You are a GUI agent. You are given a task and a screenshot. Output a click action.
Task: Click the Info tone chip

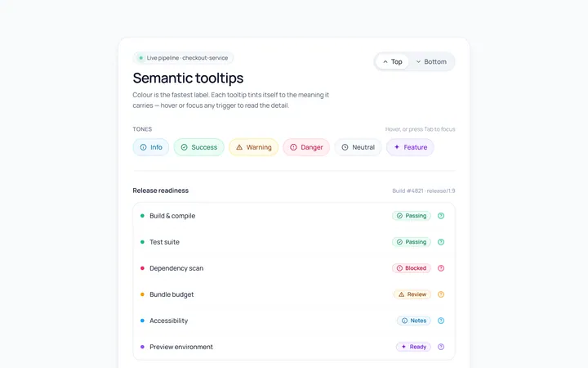(x=151, y=147)
